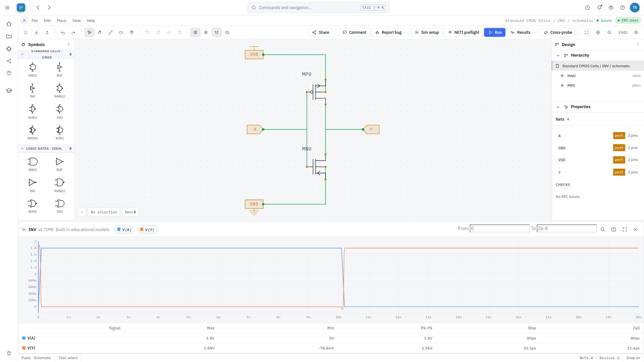Open the View menu
The width and height of the screenshot is (644, 362).
[x=77, y=21]
